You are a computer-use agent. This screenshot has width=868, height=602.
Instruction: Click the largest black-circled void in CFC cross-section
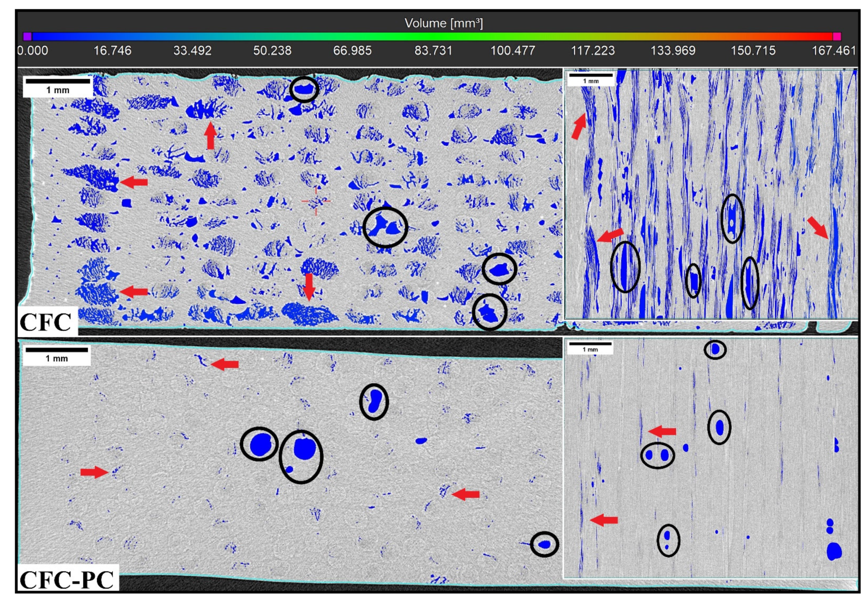(385, 228)
